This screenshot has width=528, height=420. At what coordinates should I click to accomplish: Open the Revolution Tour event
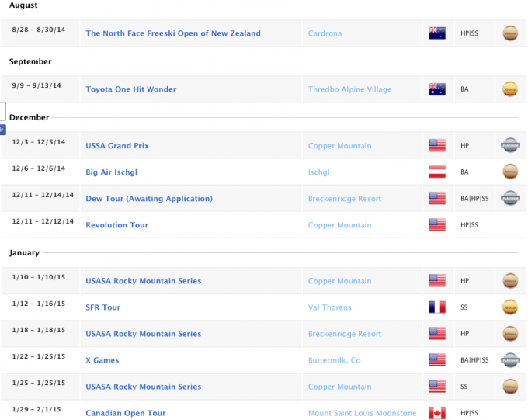click(x=116, y=225)
